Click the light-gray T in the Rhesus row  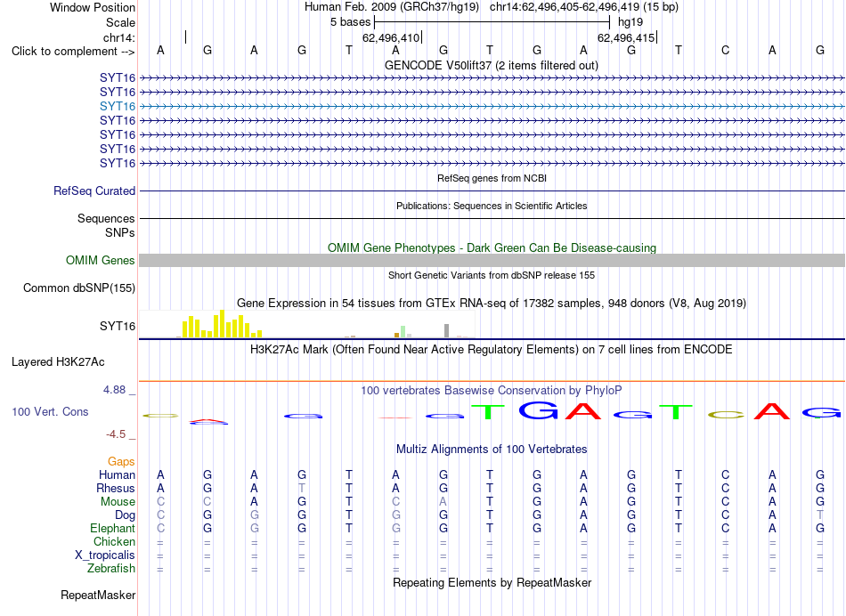tap(302, 488)
